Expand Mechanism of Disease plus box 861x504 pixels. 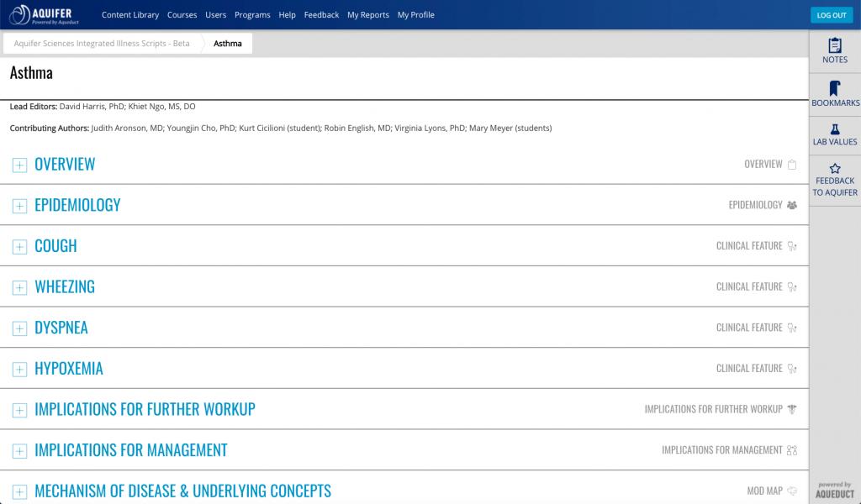tap(20, 492)
